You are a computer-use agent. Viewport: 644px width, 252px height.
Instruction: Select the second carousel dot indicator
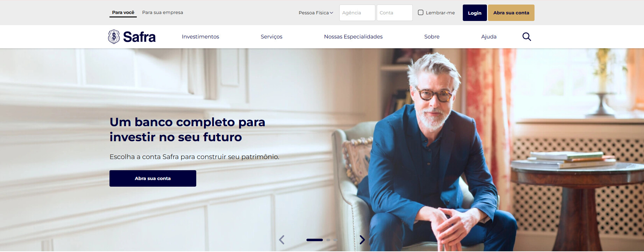(328, 240)
